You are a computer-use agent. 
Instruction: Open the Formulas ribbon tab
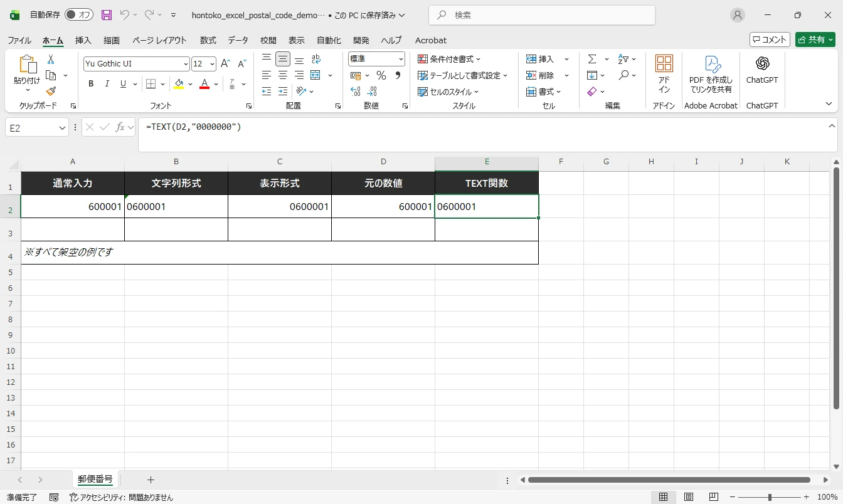tap(208, 40)
